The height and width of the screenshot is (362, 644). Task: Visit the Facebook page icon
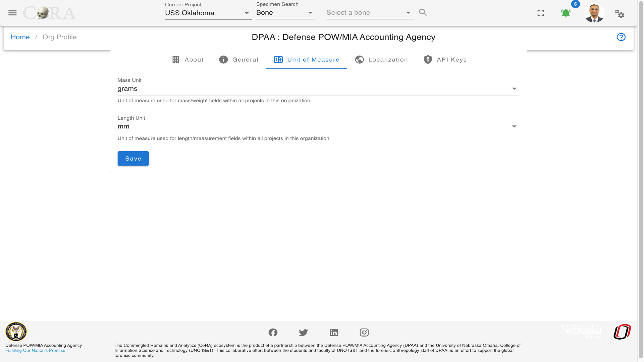273,333
